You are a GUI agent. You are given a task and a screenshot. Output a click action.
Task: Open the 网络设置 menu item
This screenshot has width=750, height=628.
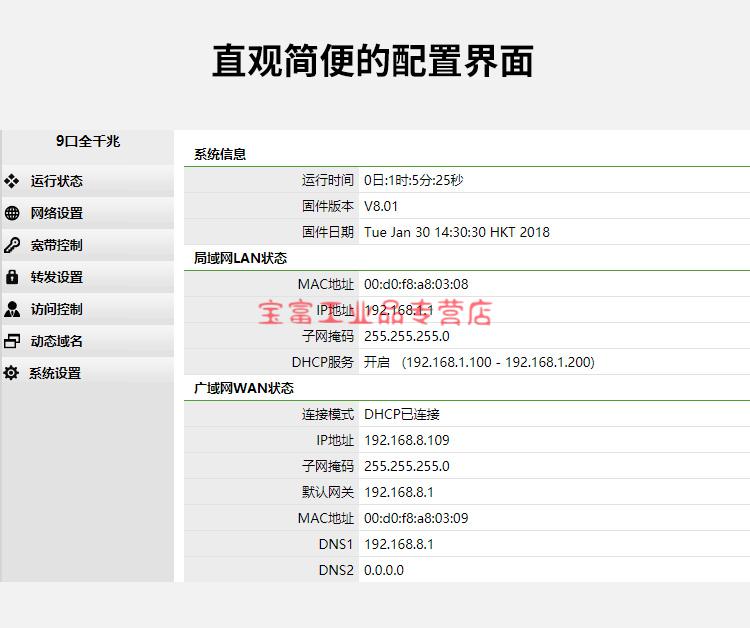click(x=87, y=213)
